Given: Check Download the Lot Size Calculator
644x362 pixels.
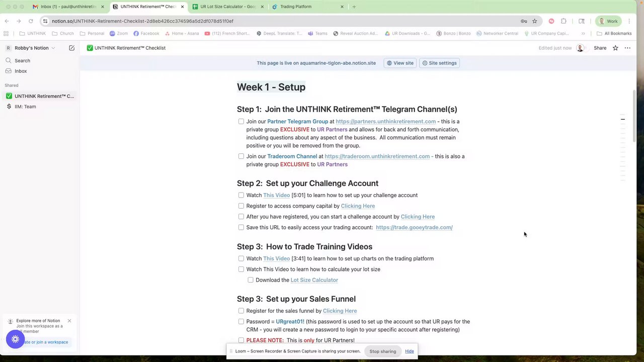Looking at the screenshot, I should pos(251,280).
